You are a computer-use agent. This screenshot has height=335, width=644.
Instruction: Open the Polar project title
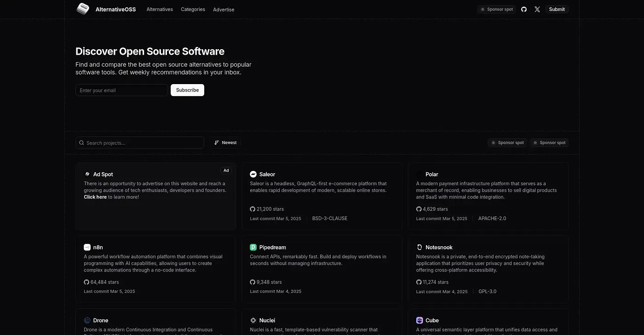[432, 174]
